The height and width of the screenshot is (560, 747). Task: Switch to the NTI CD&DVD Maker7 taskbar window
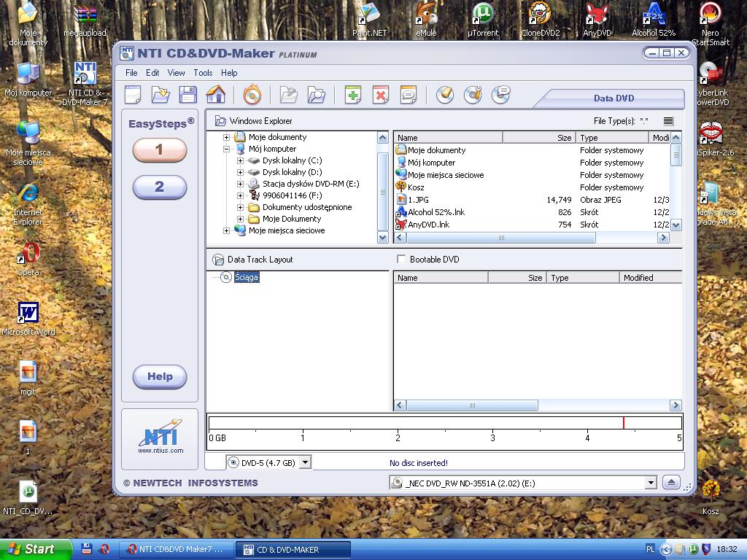[175, 550]
